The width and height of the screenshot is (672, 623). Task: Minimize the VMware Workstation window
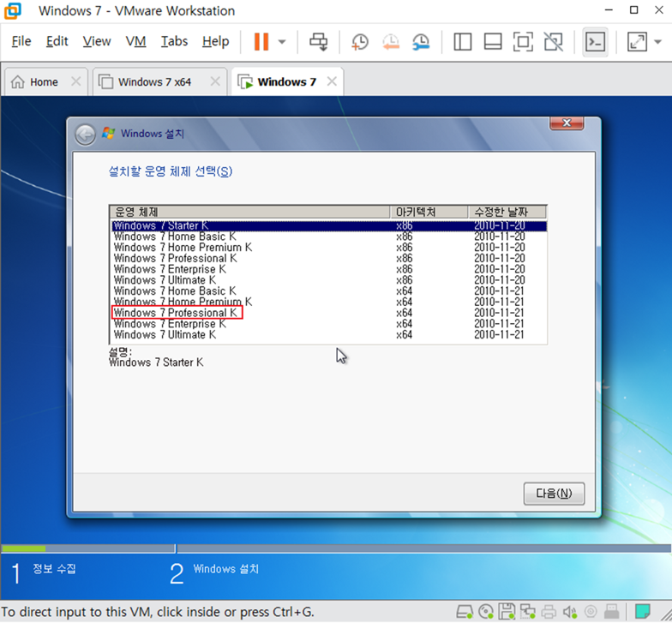609,10
